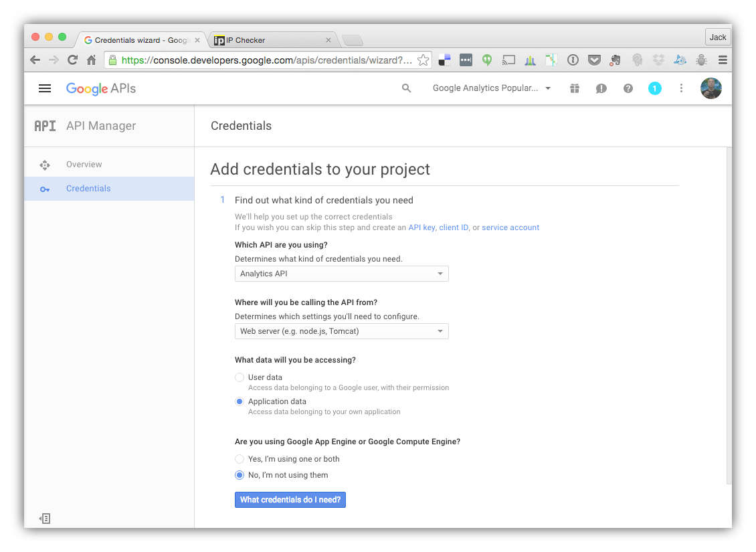Click What credentials do I need? button

point(290,499)
